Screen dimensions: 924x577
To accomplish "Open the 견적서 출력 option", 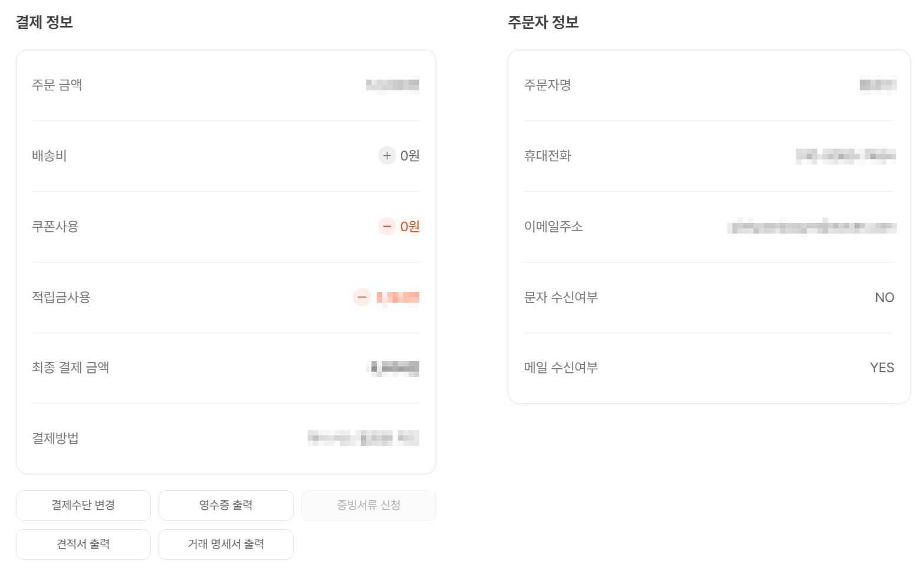I will [83, 544].
